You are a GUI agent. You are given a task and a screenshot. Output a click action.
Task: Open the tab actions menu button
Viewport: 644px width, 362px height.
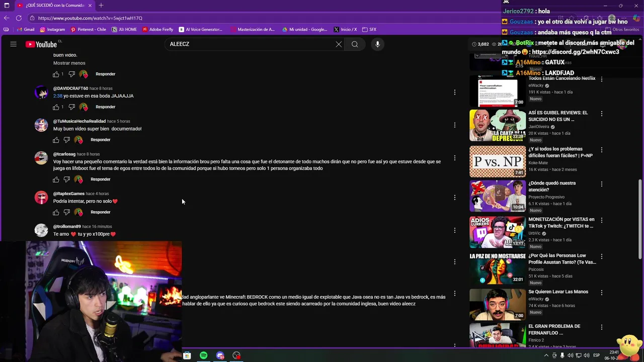click(x=7, y=6)
